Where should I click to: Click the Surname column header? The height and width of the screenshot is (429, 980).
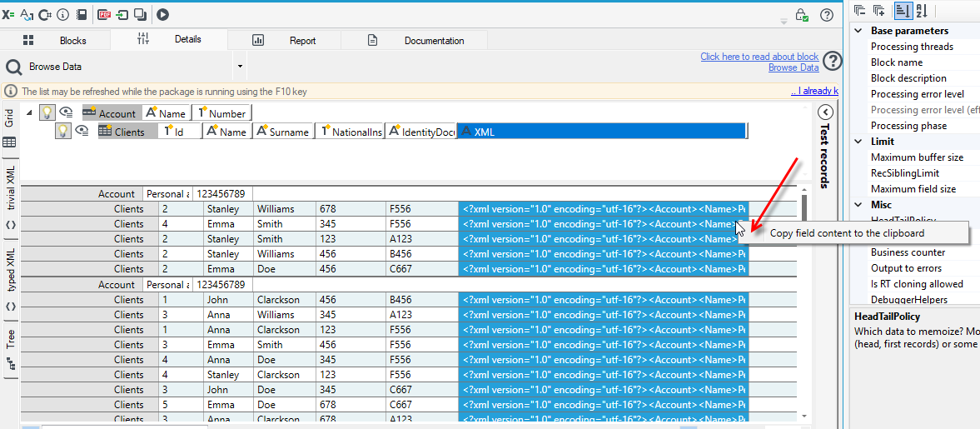[283, 132]
